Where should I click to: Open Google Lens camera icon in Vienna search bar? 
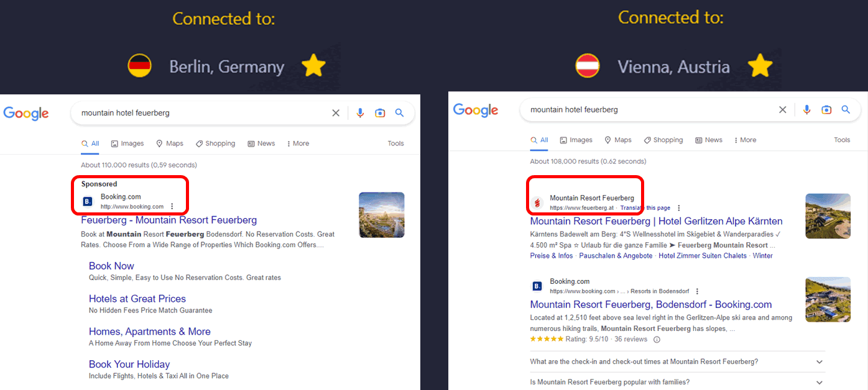click(826, 109)
